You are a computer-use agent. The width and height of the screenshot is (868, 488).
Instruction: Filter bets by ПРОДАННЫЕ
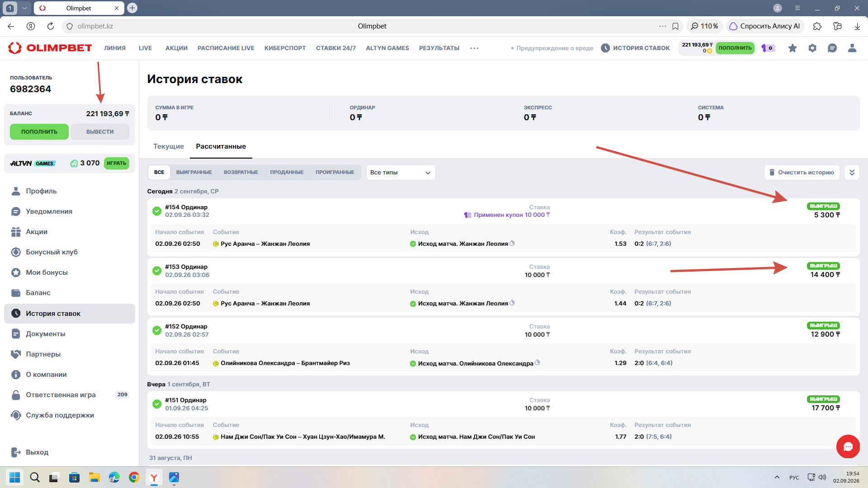point(287,173)
